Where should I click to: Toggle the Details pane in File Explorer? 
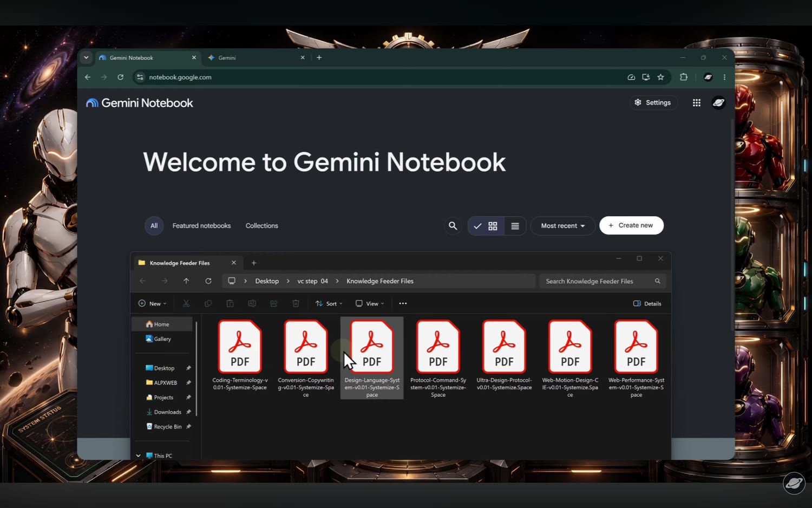tap(647, 303)
